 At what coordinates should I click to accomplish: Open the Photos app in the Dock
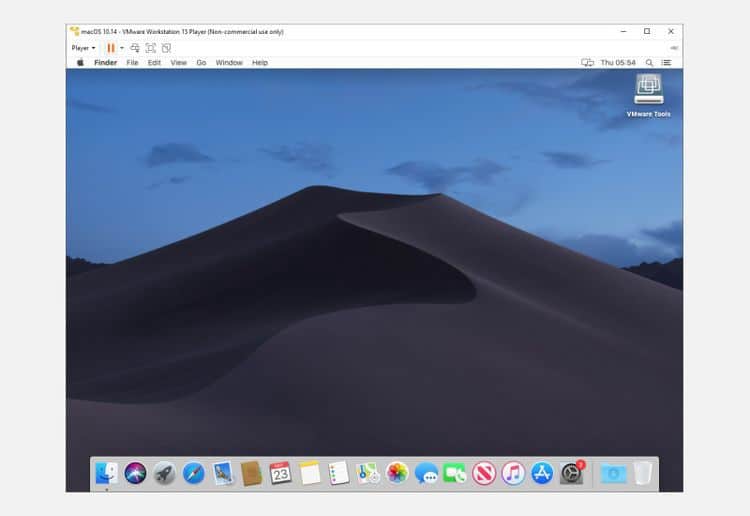pos(397,473)
